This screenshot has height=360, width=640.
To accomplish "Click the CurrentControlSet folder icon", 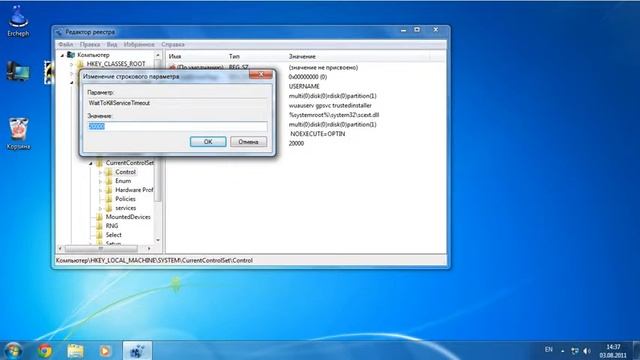I will 99,163.
